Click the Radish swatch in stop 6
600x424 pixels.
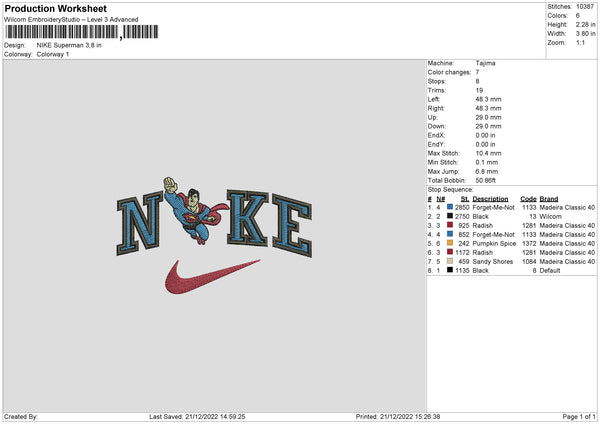450,252
